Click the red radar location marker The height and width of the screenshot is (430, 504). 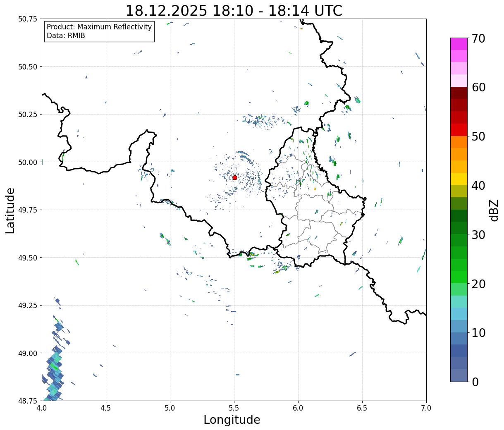(235, 177)
